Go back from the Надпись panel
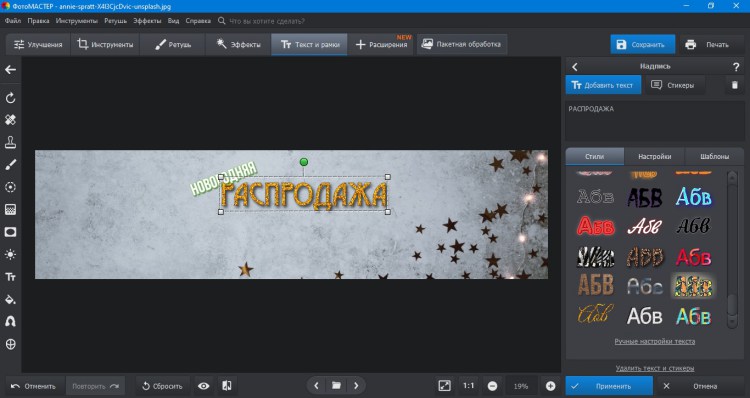 [574, 67]
